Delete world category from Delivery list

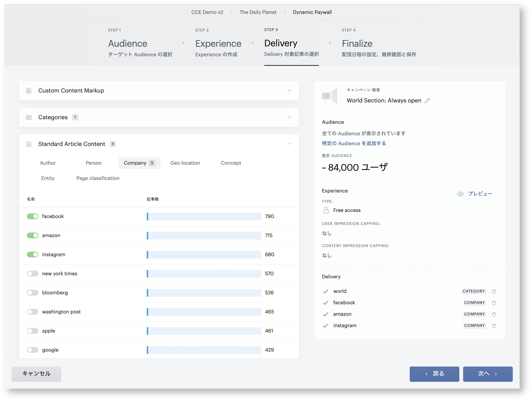(x=494, y=291)
